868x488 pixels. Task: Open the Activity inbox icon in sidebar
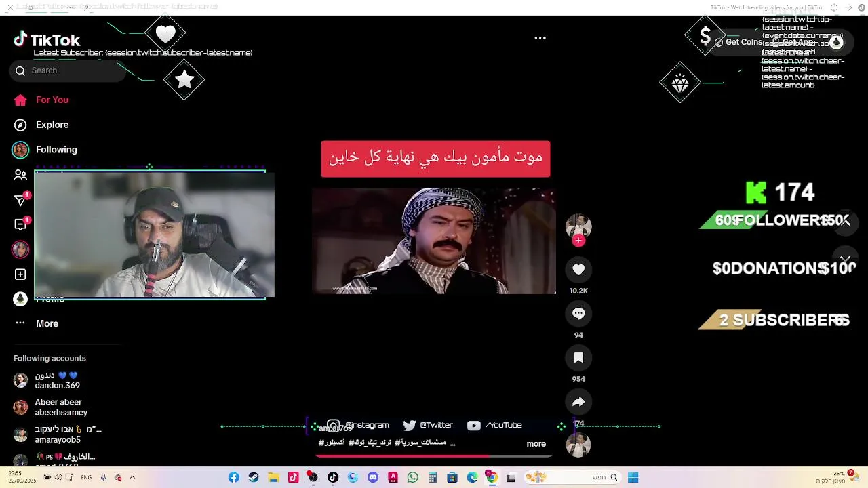click(20, 224)
